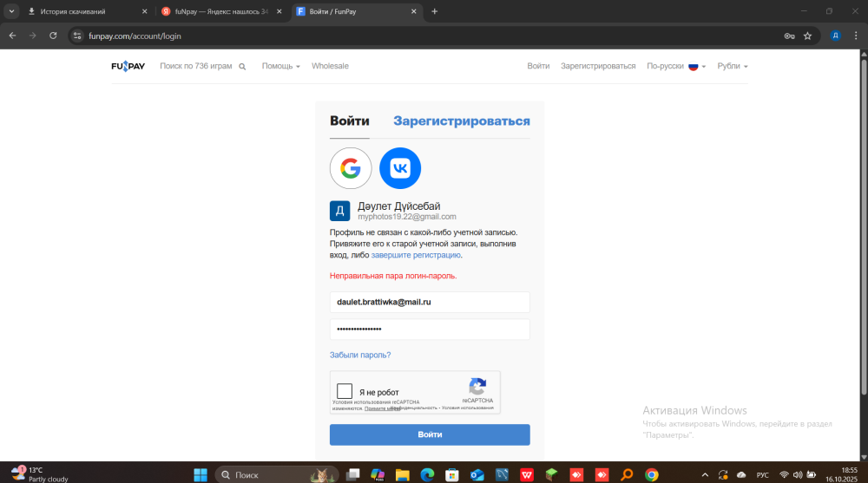Image resolution: width=868 pixels, height=483 pixels.
Task: Click Забыли пароль? link
Action: pyautogui.click(x=360, y=356)
